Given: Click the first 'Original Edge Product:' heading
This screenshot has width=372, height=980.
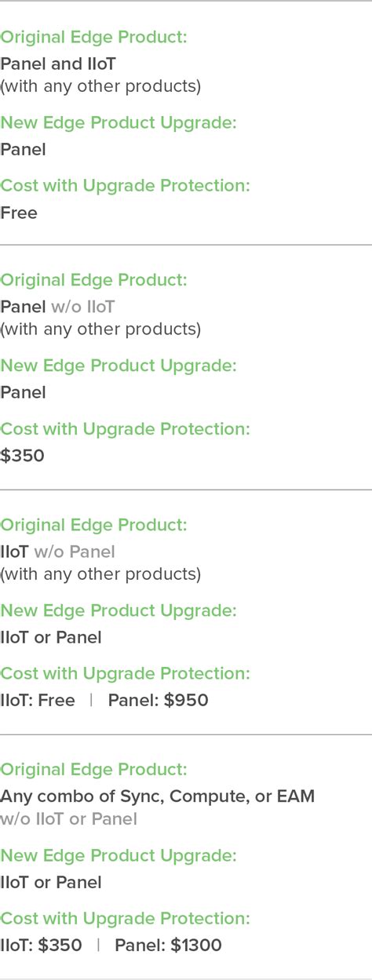Looking at the screenshot, I should tap(93, 37).
